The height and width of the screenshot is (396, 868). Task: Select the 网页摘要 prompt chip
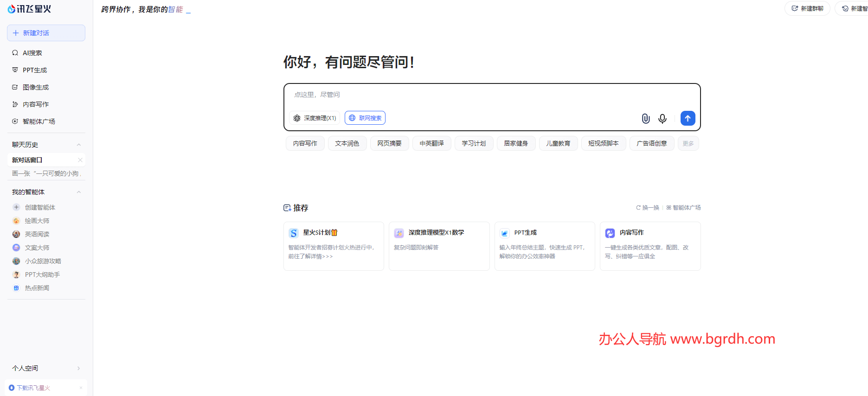390,143
